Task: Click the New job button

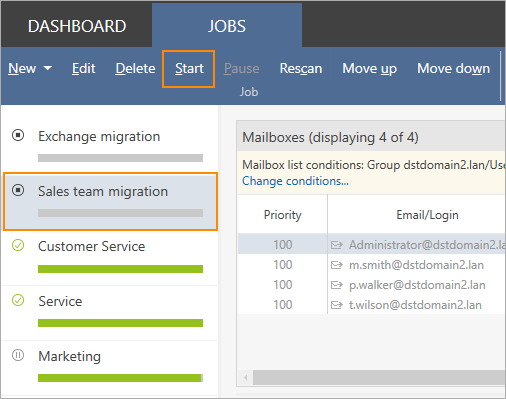Action: coord(22,68)
